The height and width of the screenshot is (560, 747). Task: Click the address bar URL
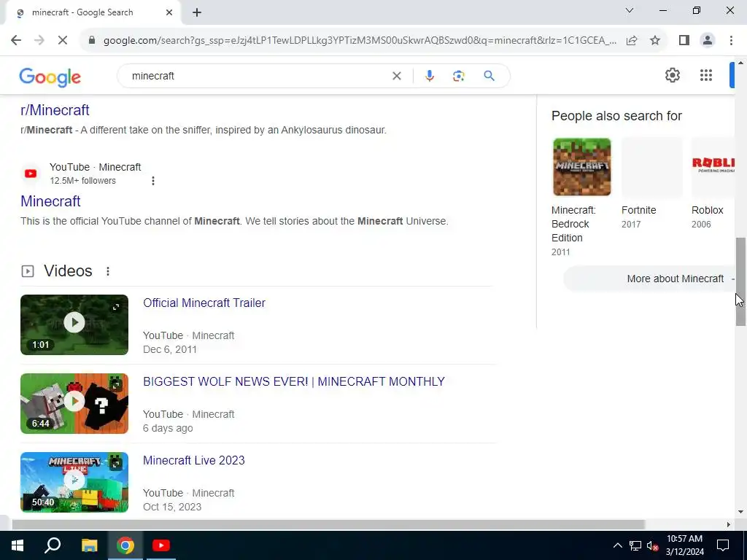pos(360,41)
